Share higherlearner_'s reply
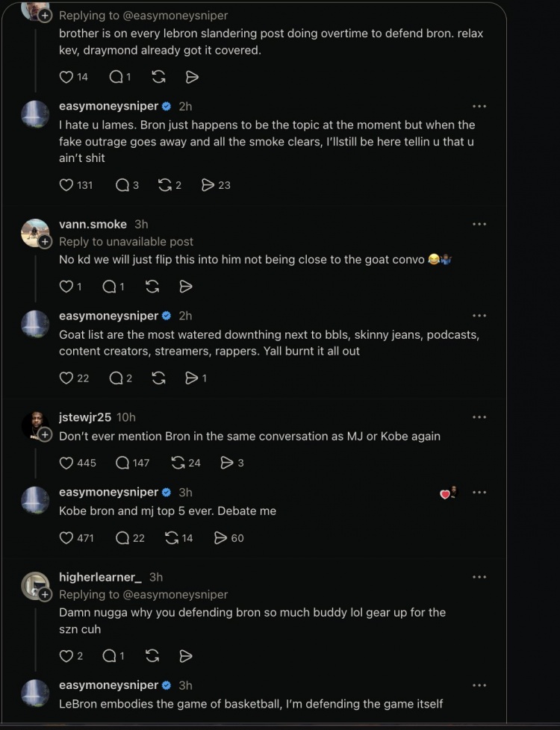 [x=186, y=656]
